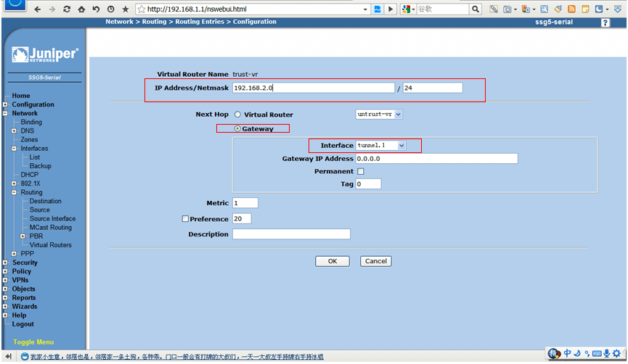Image resolution: width=628 pixels, height=364 pixels.
Task: Open Destination under Routing menu
Action: (45, 201)
